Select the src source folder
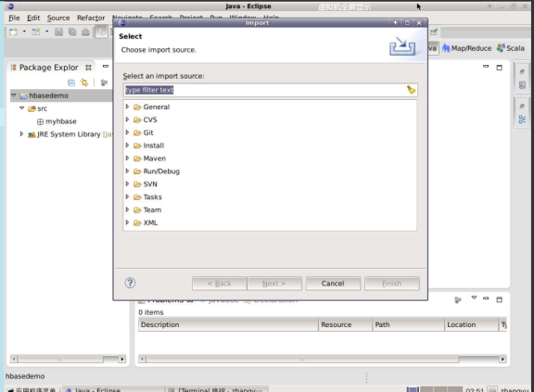This screenshot has width=534, height=392. coord(38,108)
